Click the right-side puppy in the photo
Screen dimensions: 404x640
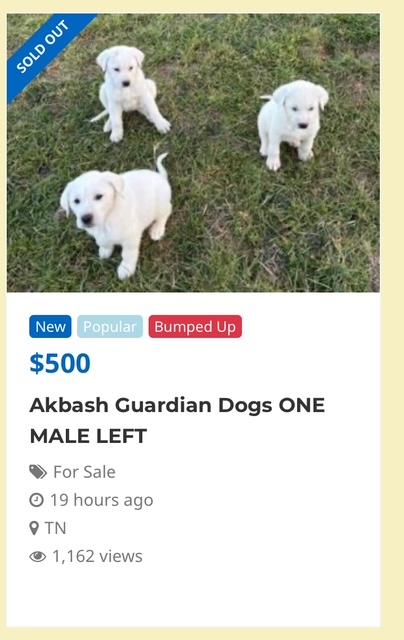tap(292, 124)
